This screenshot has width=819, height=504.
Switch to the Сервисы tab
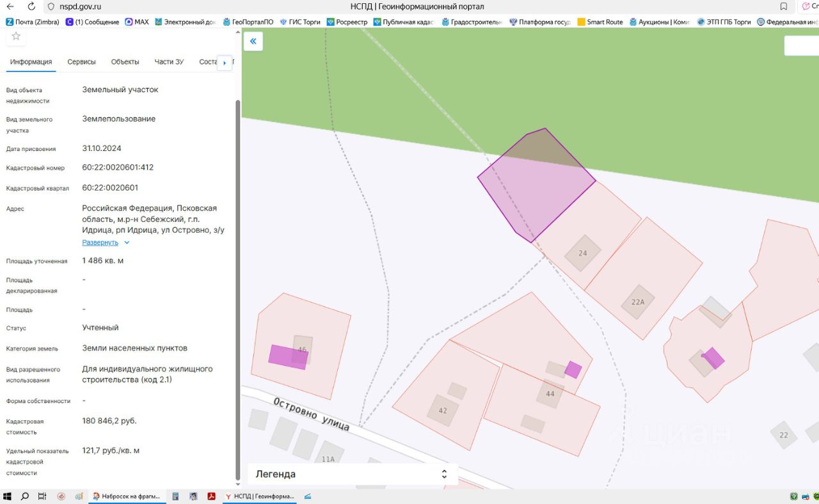[81, 62]
